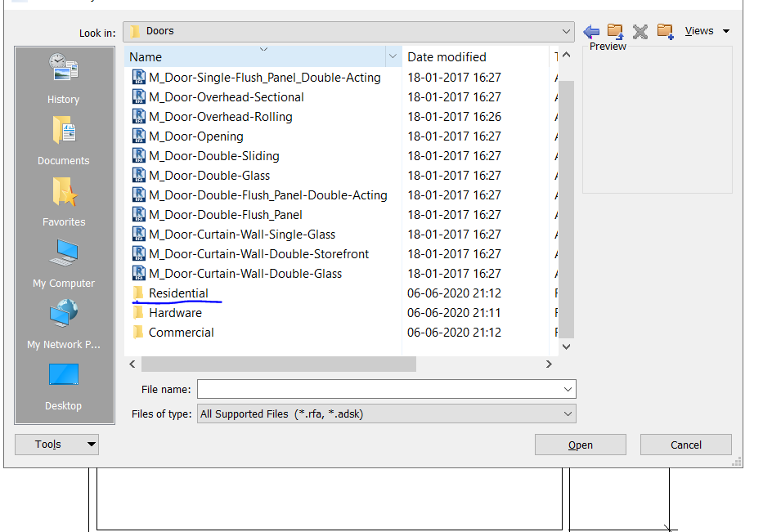The height and width of the screenshot is (532, 772).
Task: Open Favorites in the places sidebar
Action: tap(63, 201)
